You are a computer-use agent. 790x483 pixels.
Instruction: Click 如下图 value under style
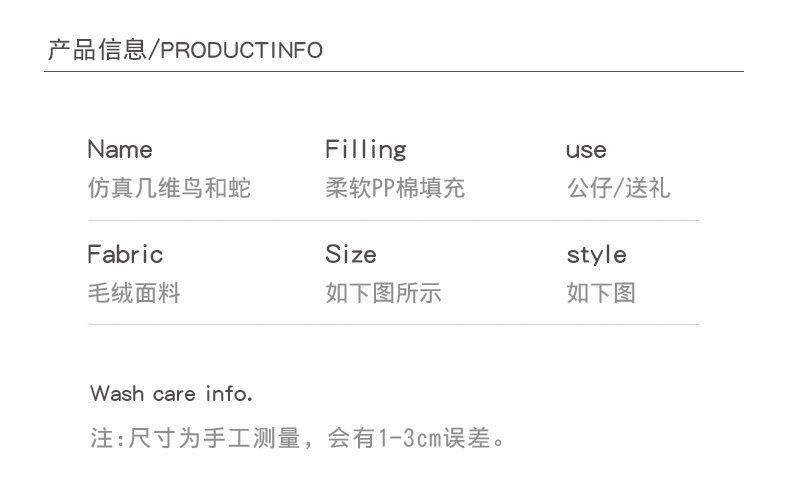(601, 293)
